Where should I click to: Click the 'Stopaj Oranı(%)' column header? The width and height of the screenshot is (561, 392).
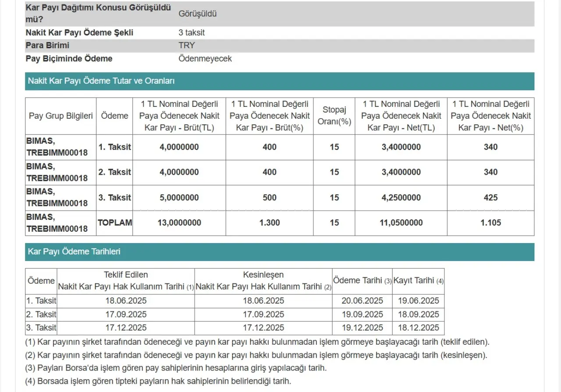[334, 116]
